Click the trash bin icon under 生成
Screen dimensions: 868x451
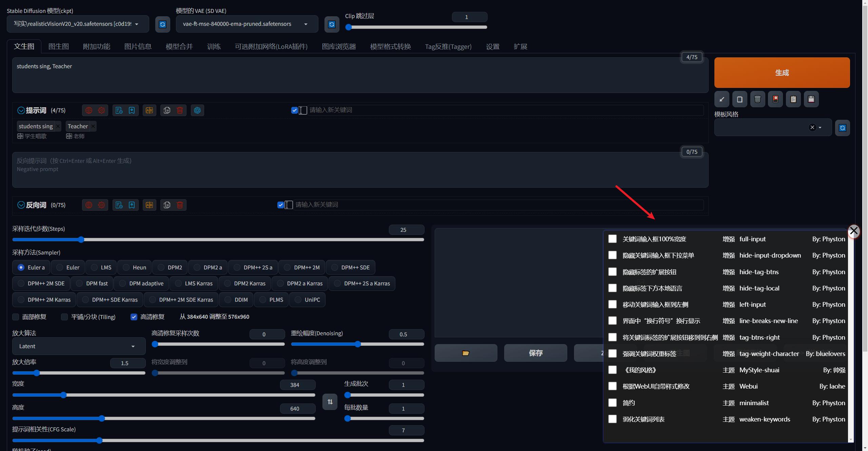coord(757,99)
